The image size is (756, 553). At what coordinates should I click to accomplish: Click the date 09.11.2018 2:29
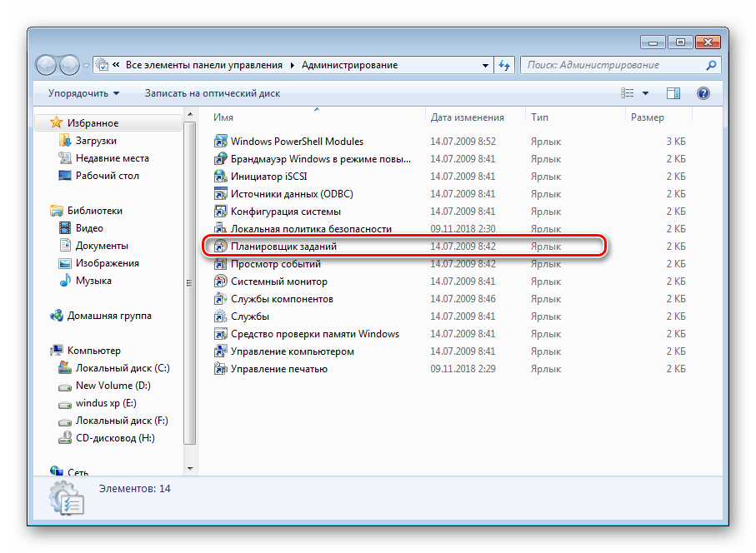coord(463,369)
